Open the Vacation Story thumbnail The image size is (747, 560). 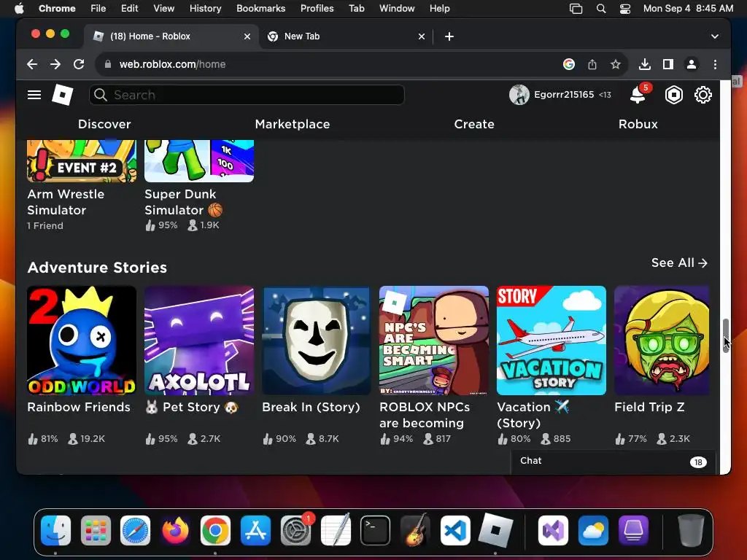click(x=551, y=341)
